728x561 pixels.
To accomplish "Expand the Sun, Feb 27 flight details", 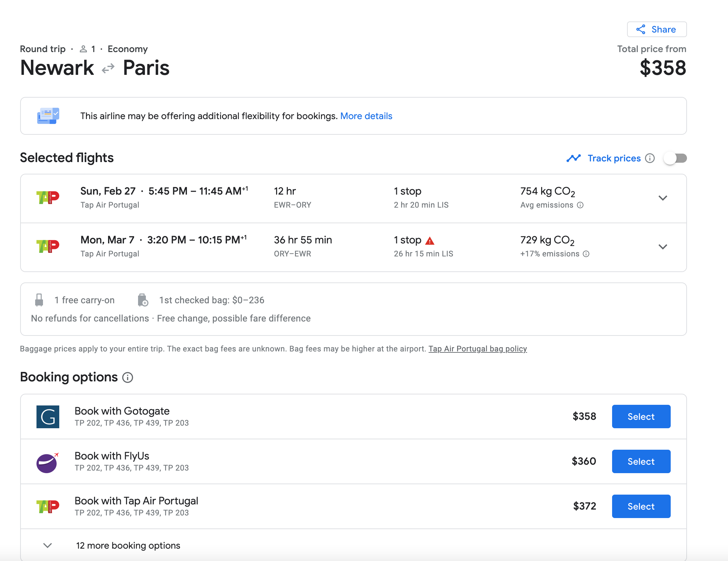I will pos(663,198).
